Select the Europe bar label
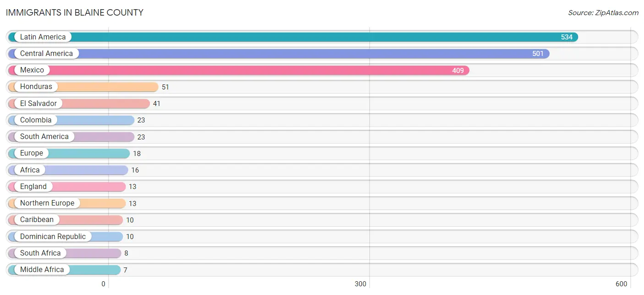 pyautogui.click(x=32, y=153)
